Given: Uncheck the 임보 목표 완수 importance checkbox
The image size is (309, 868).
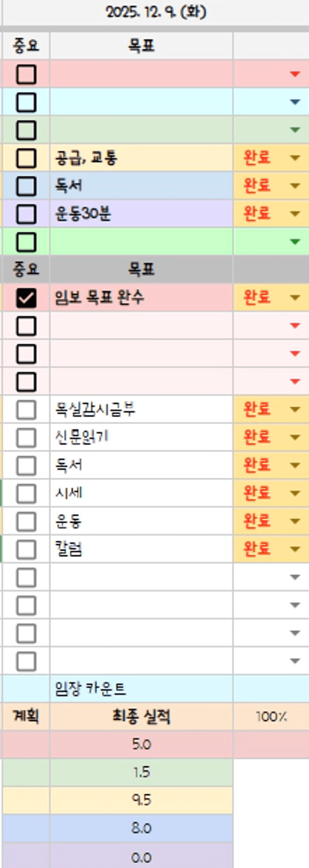Looking at the screenshot, I should pos(26,298).
